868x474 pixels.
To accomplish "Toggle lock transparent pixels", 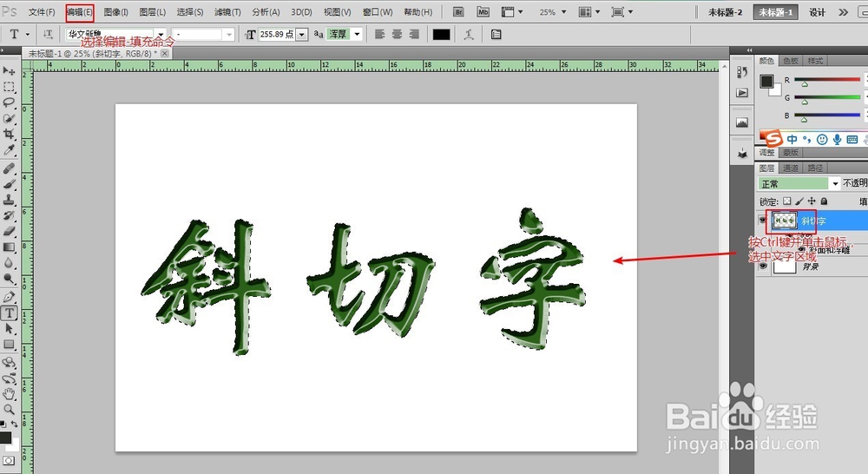I will [x=787, y=201].
